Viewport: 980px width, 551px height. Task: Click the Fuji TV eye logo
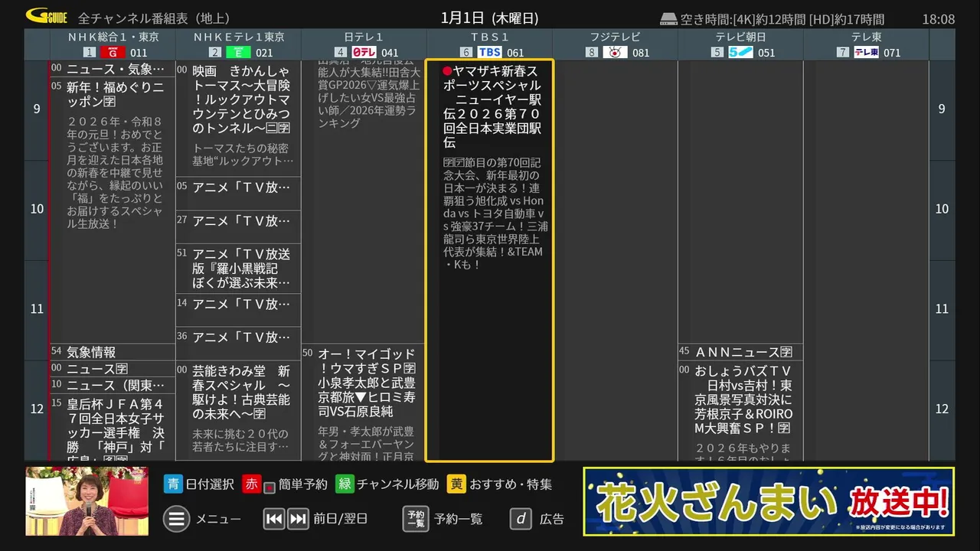(616, 52)
